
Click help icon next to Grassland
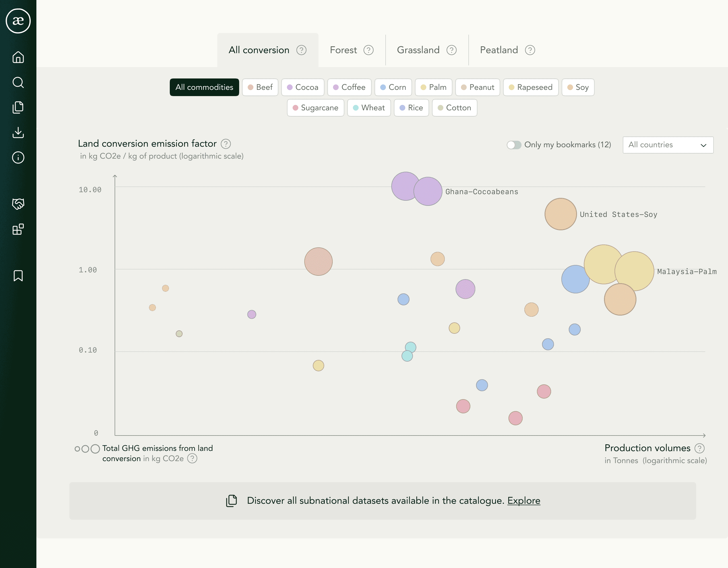[451, 50]
